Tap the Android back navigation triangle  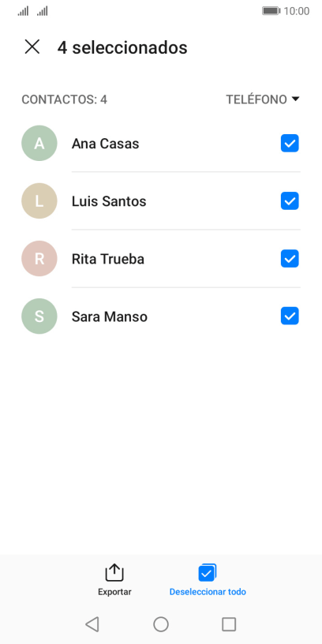click(92, 624)
